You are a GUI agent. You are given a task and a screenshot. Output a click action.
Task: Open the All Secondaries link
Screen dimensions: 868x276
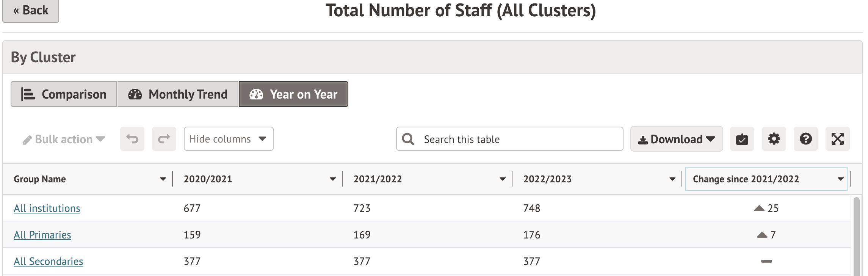pos(49,261)
